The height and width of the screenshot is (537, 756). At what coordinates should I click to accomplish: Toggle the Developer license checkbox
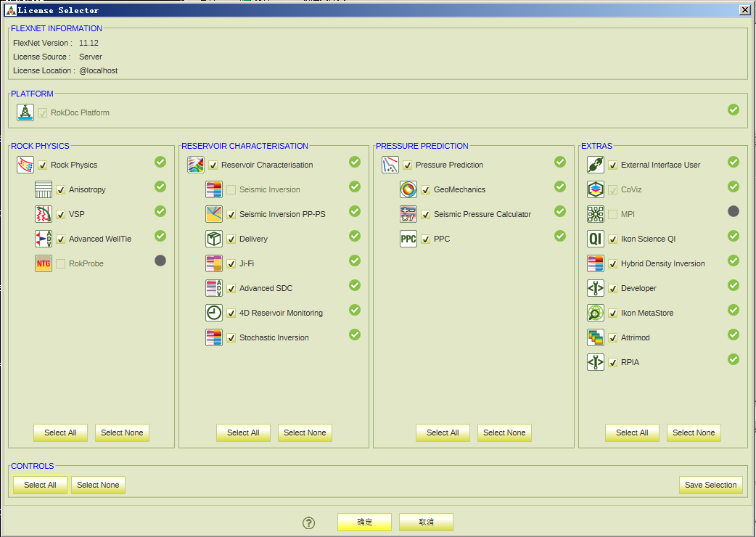pyautogui.click(x=613, y=288)
